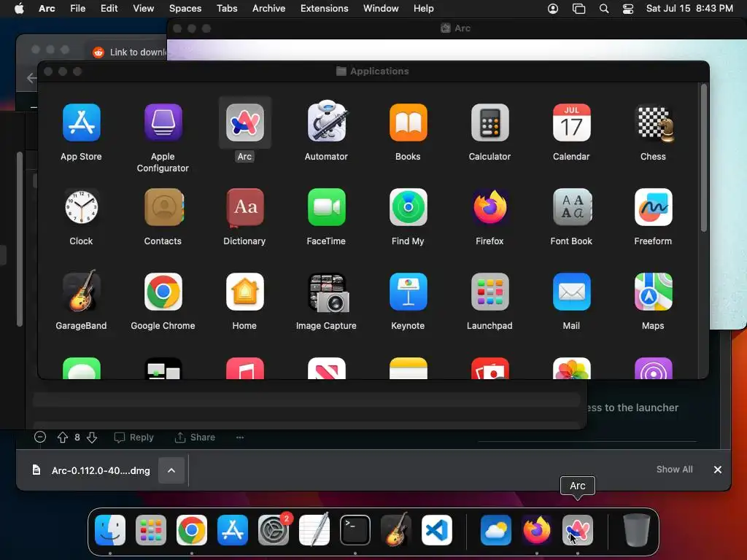
Task: Expand the Arc dmg download options chevron
Action: coord(171,470)
